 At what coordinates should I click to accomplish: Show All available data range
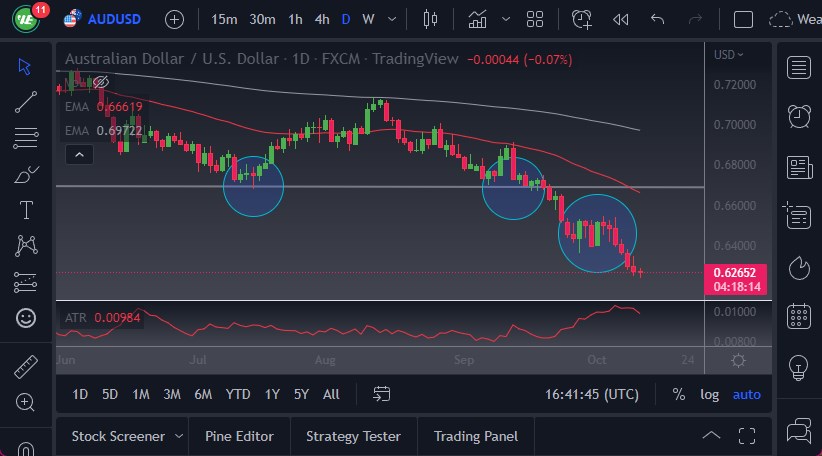tap(331, 394)
